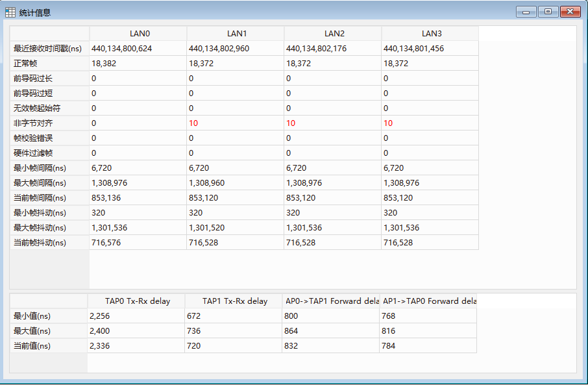Select the 最小帧间隔(ns) row header
The height and width of the screenshot is (385, 588).
coord(49,168)
